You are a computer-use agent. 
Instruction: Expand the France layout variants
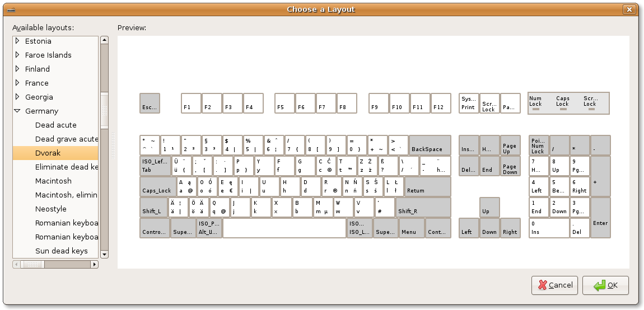tap(17, 83)
